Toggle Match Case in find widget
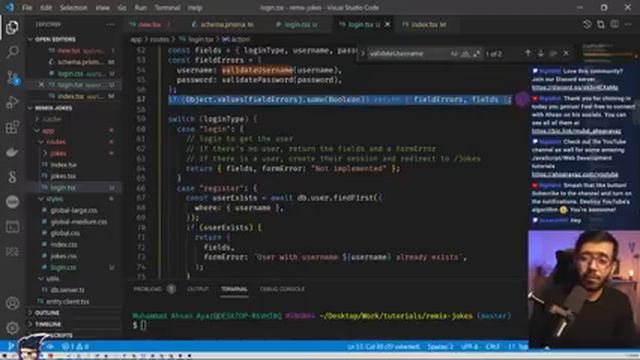Viewport: 640px width, 360px height. 454,53
